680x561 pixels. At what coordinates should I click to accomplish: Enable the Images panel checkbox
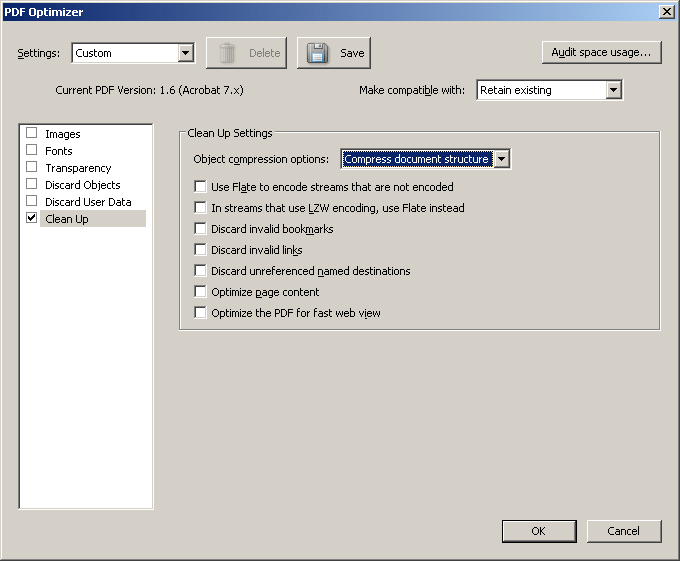tap(32, 133)
